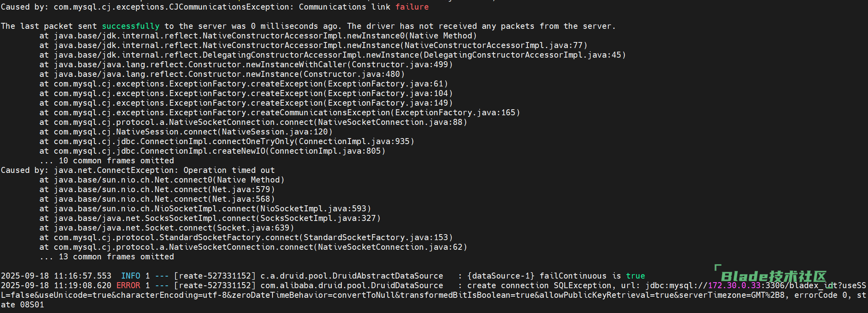This screenshot has width=868, height=313.
Task: Click the "13 common frames omitted" line
Action: pyautogui.click(x=116, y=257)
